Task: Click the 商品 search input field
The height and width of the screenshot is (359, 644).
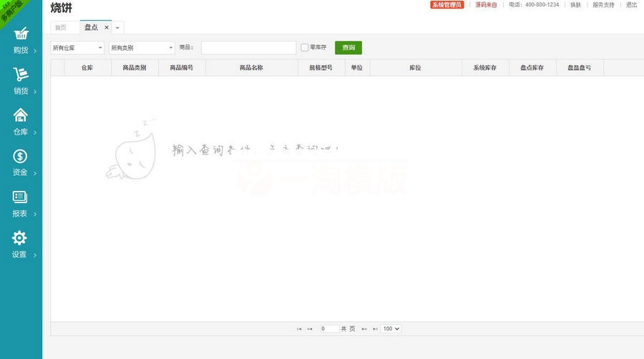Action: coord(248,48)
